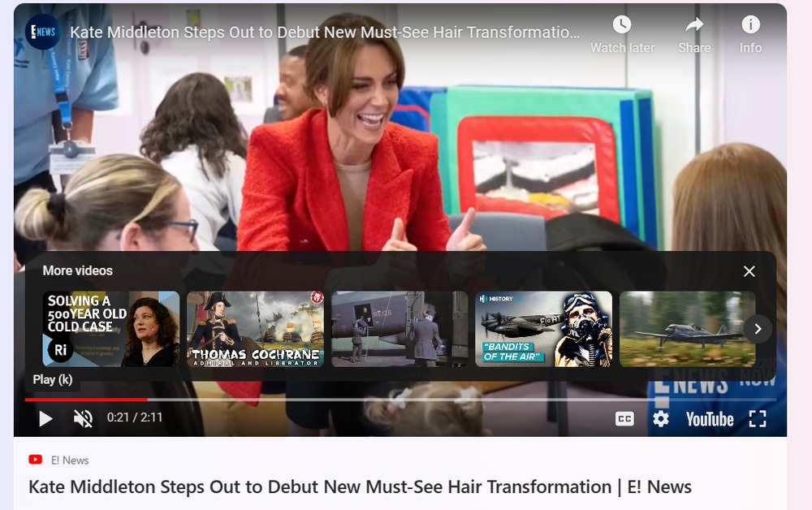Open the Bandits of the Air video
Image resolution: width=812 pixels, height=510 pixels.
543,329
